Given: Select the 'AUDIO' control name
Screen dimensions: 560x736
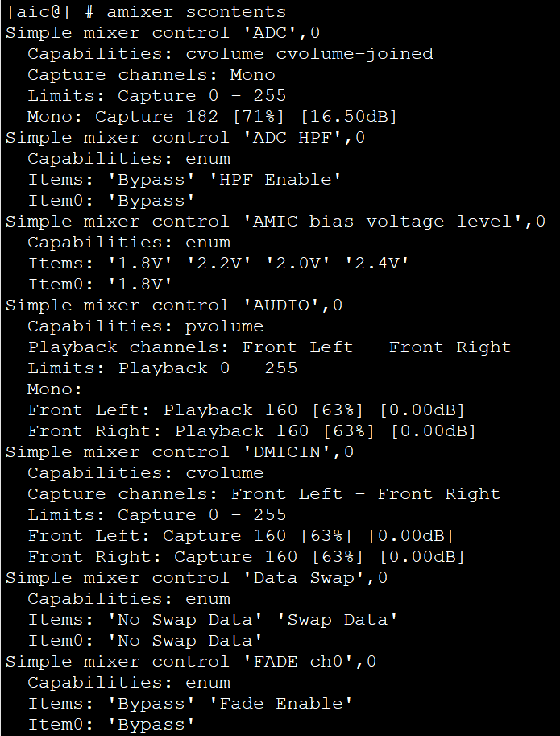Looking at the screenshot, I should [286, 306].
